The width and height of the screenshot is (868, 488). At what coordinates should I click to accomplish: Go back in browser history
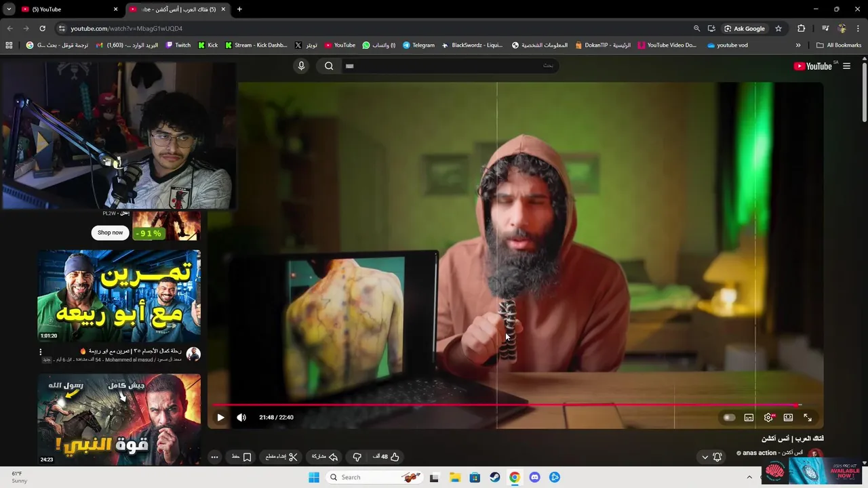9,28
